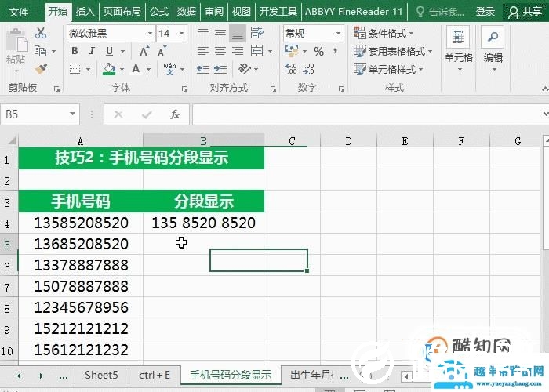
Task: Open 套用表格格式 table format menu
Action: [393, 52]
